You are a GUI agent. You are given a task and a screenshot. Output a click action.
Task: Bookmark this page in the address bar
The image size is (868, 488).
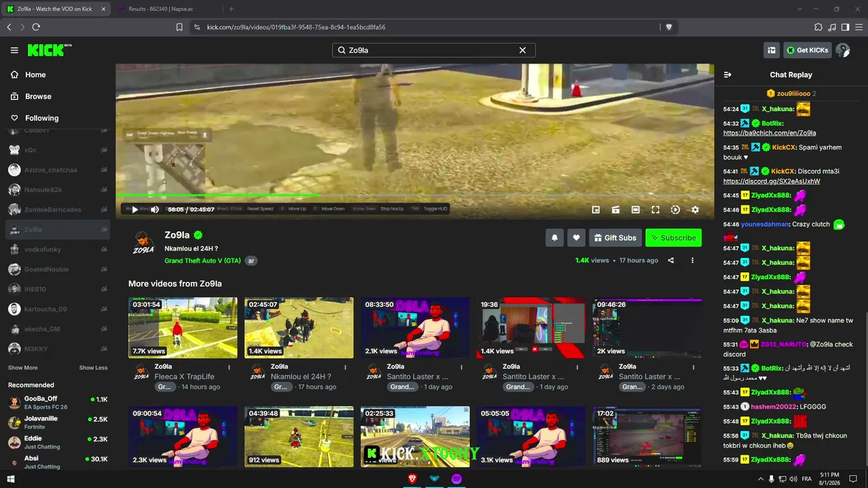[x=179, y=27]
